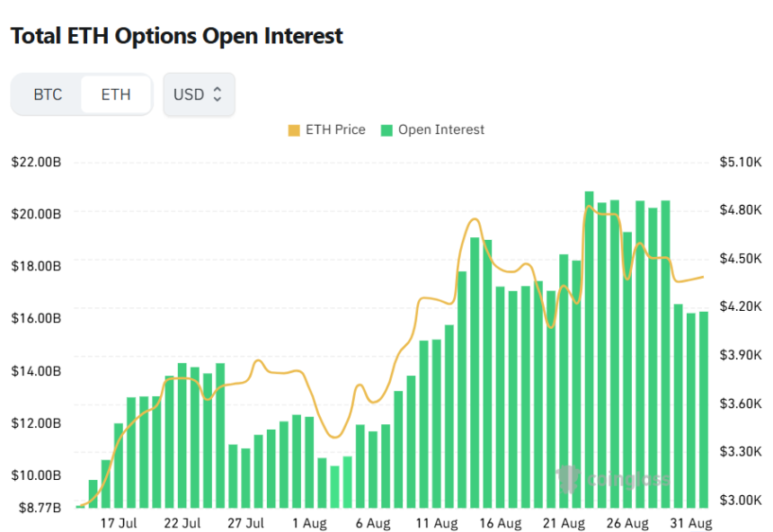This screenshot has width=773, height=532.
Task: Click the yellow ETH Price legend swatch
Action: [294, 130]
